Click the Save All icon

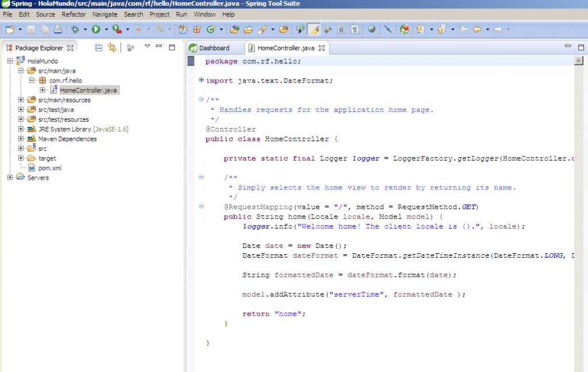[44, 29]
